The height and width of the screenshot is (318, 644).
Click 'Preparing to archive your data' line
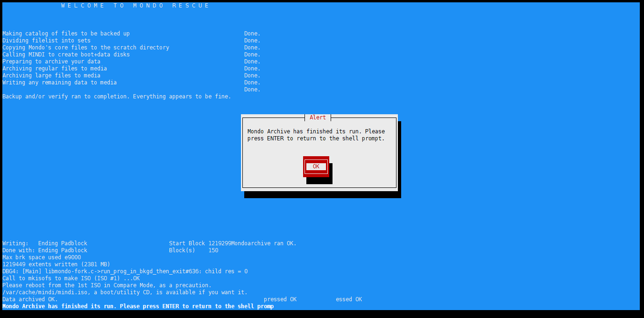click(51, 62)
